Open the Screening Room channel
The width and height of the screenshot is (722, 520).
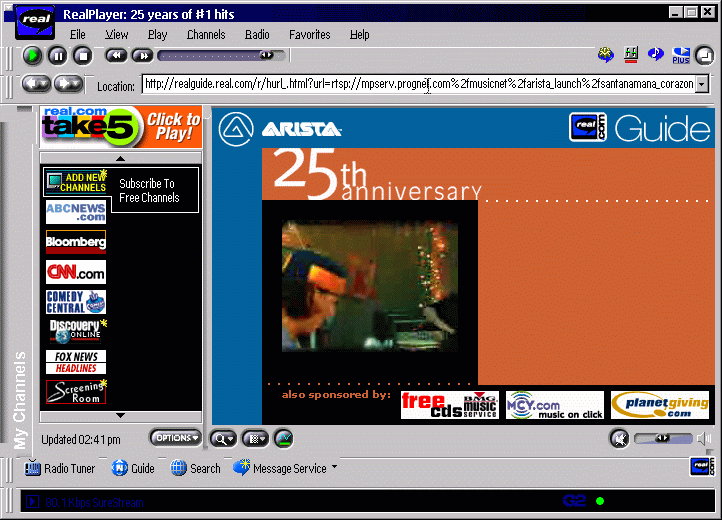tap(76, 391)
